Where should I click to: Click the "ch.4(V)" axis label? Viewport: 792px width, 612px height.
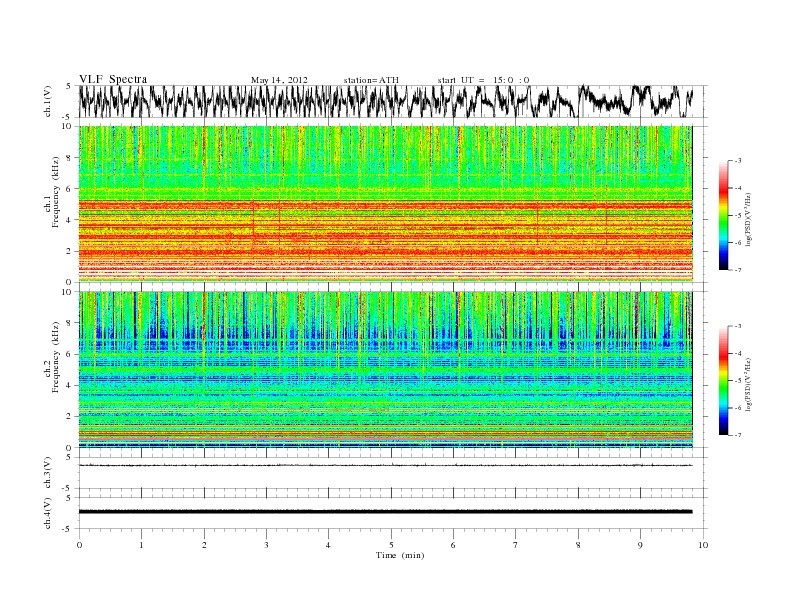click(47, 513)
